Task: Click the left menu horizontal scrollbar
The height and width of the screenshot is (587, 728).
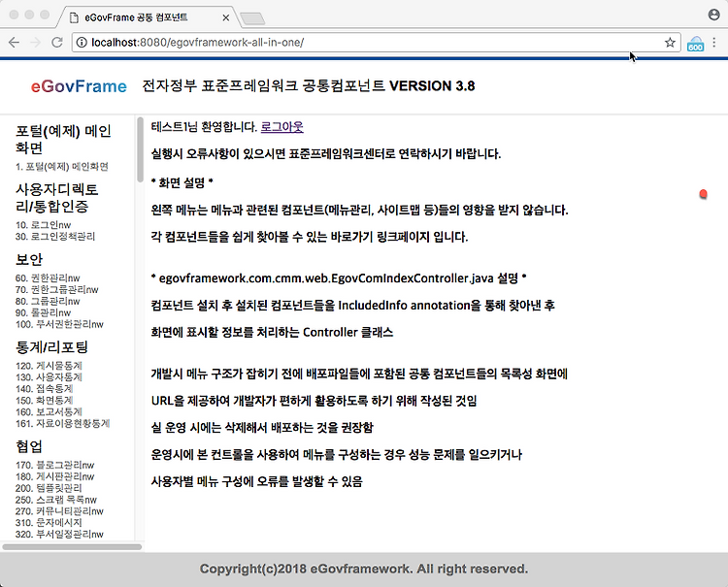Action: tap(72, 547)
